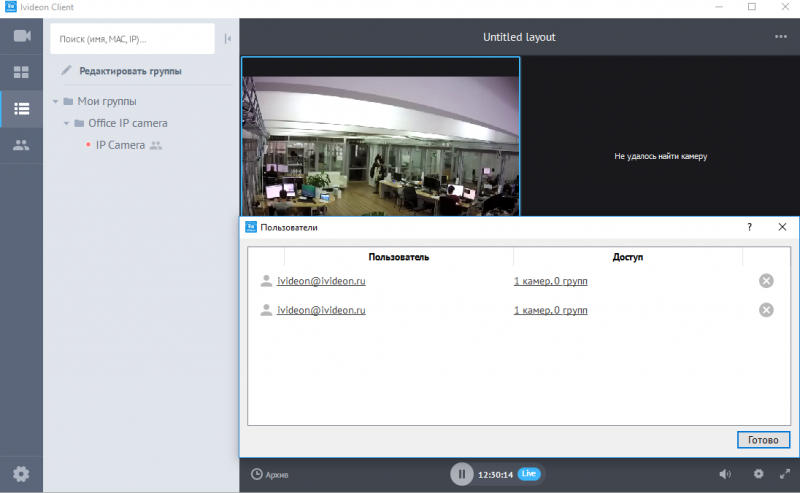This screenshot has height=493, width=800.
Task: Remove the second ivideon@ivideon.ru user
Action: [x=766, y=310]
